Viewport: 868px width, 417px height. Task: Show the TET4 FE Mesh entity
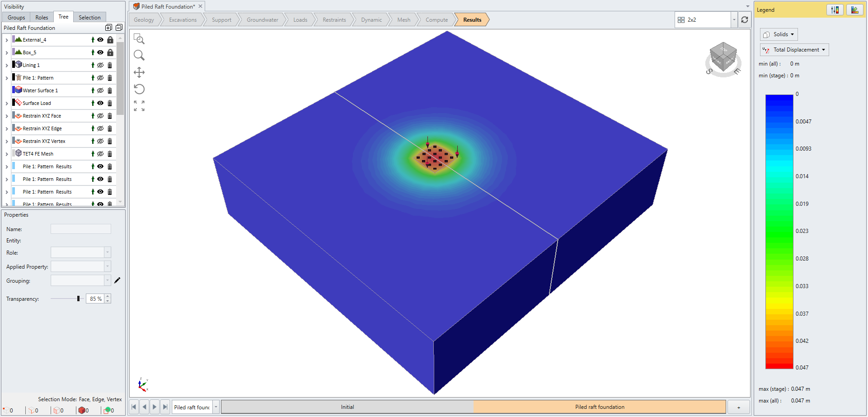coord(100,154)
